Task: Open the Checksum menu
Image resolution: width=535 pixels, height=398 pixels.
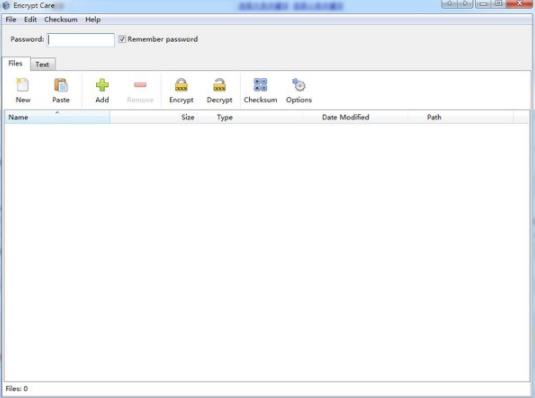Action: click(x=61, y=19)
